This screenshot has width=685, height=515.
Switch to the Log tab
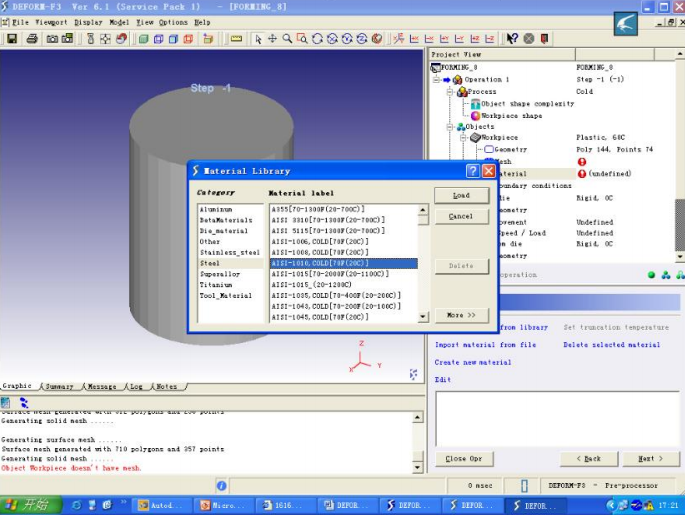(136, 387)
